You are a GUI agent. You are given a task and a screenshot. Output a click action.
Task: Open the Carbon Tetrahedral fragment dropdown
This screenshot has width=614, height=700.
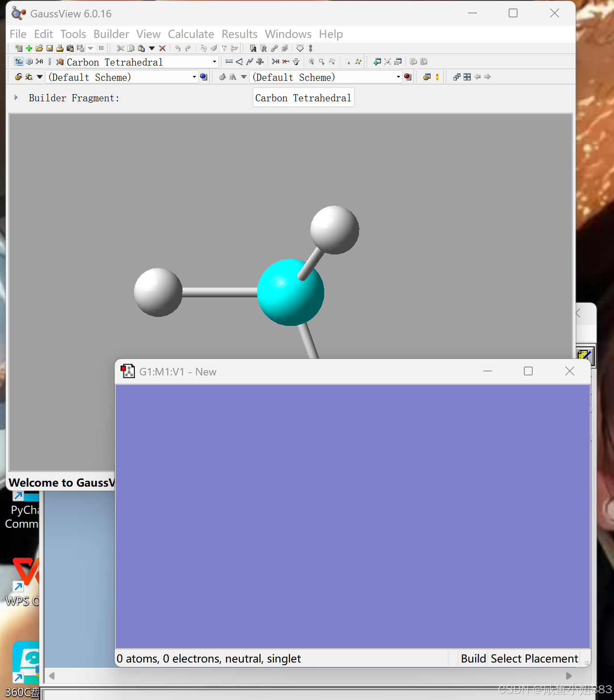click(214, 62)
